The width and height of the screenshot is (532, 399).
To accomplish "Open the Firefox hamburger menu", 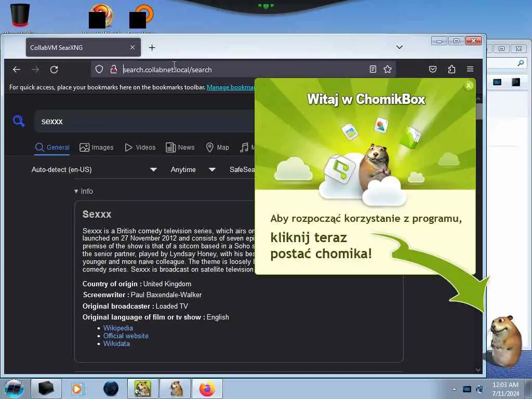I will click(470, 69).
